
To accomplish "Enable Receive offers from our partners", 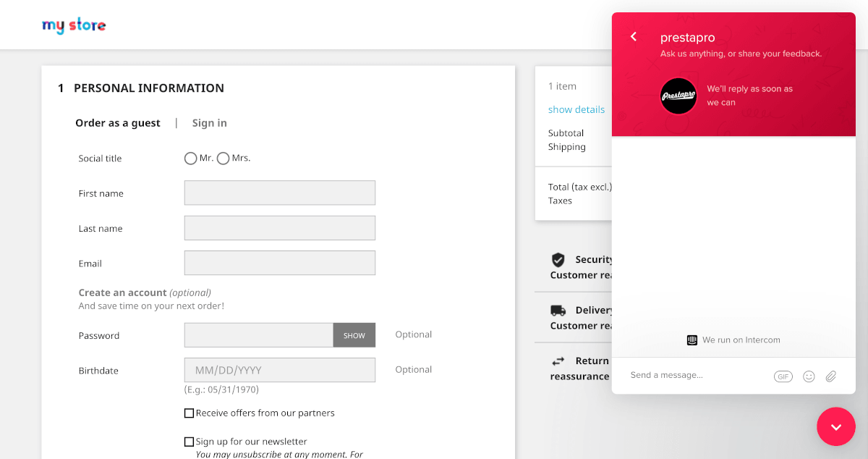I will click(x=190, y=413).
